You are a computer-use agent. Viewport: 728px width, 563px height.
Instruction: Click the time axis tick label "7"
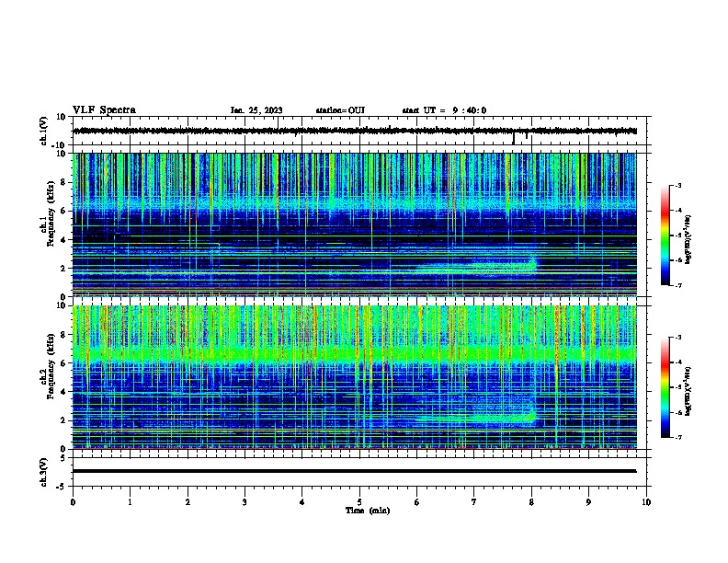click(x=474, y=502)
